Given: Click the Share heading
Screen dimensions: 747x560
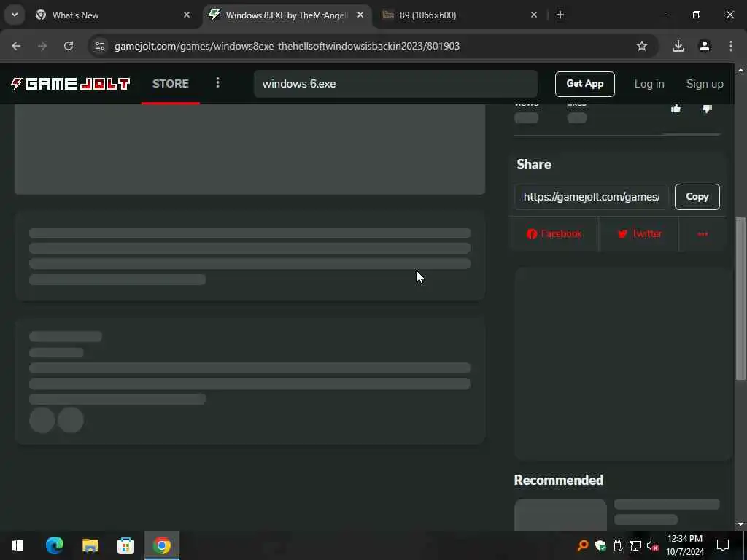Looking at the screenshot, I should [534, 164].
